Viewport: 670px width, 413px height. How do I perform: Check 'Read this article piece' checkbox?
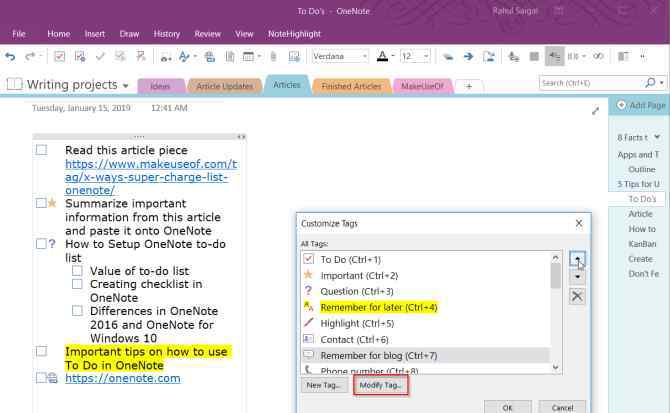click(41, 150)
